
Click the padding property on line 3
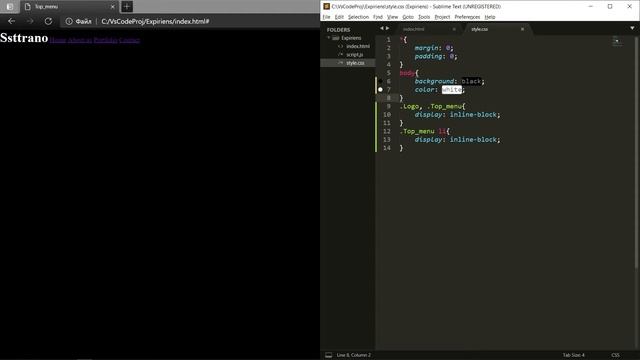point(428,56)
